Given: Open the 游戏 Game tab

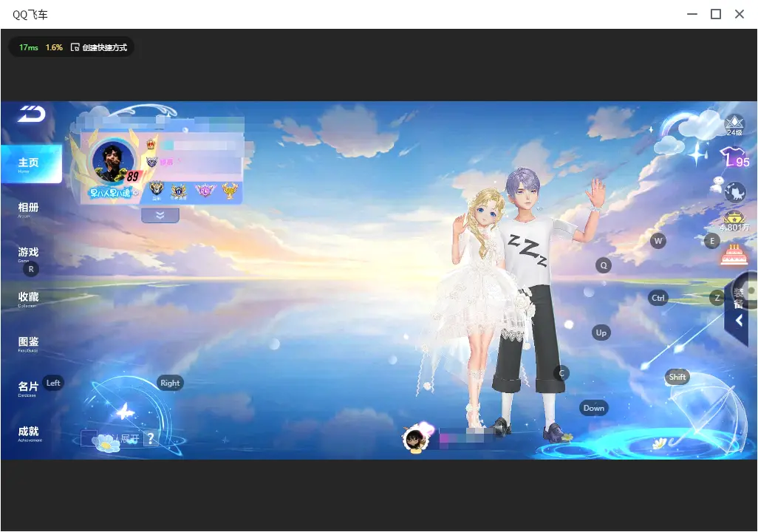Looking at the screenshot, I should pos(28,253).
